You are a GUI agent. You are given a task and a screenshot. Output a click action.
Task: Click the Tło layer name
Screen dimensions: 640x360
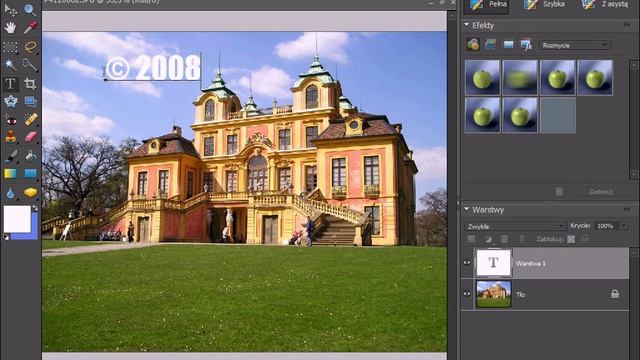pos(520,294)
